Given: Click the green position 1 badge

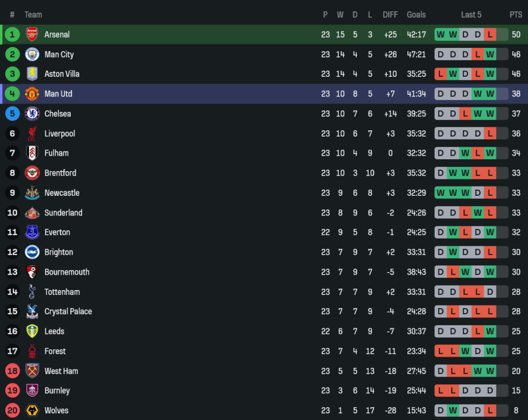Looking at the screenshot, I should tap(12, 35).
